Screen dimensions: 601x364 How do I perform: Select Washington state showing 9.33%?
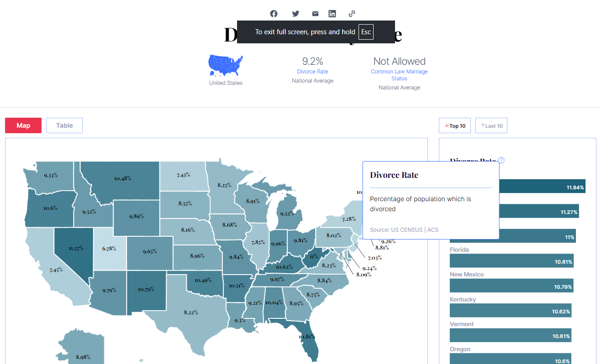pos(51,176)
